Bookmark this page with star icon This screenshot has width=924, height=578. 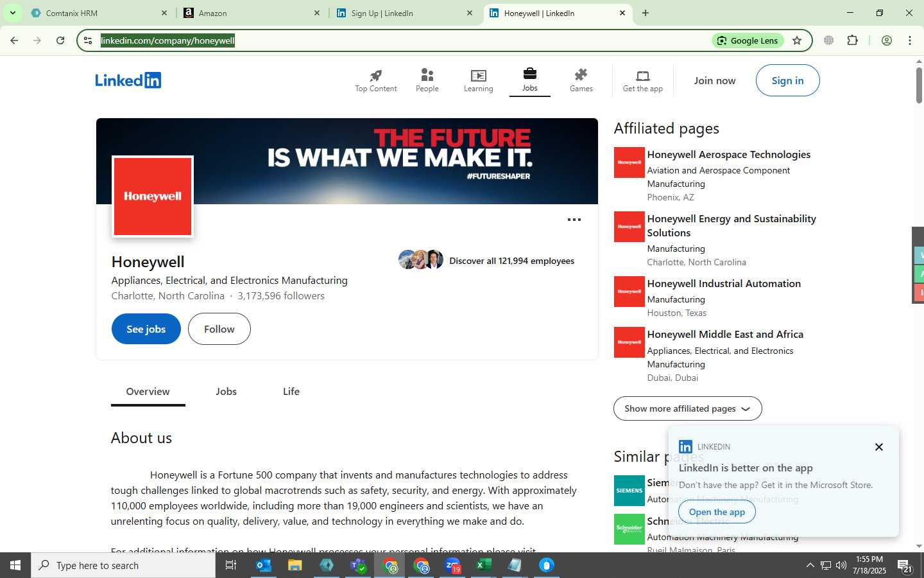pos(797,40)
